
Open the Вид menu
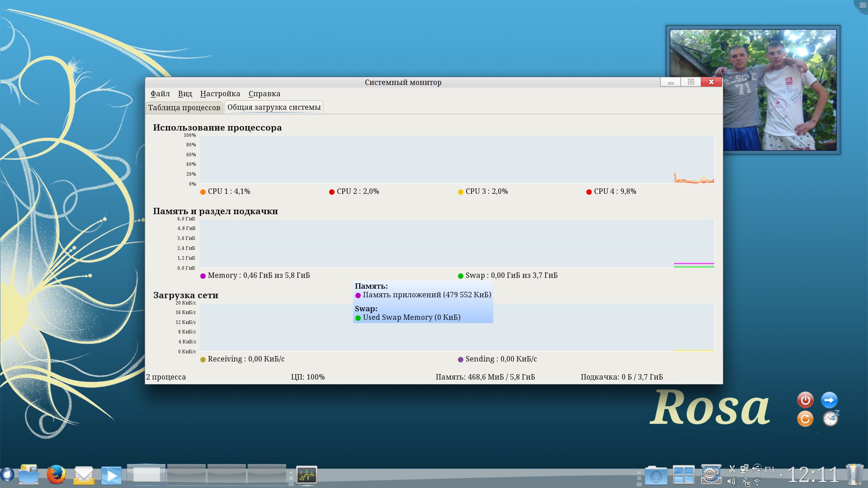[185, 94]
